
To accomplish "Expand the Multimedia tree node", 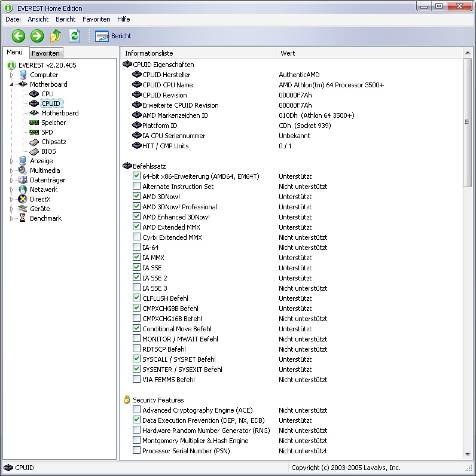I will (11, 170).
